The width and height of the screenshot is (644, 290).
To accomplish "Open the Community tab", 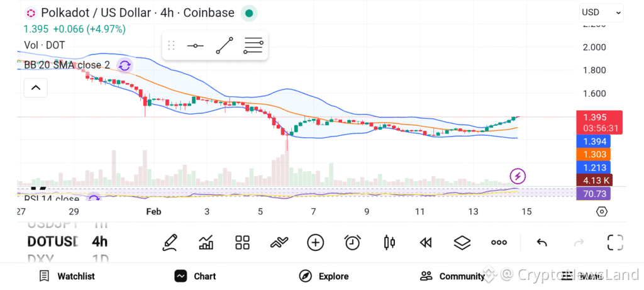I will click(452, 276).
